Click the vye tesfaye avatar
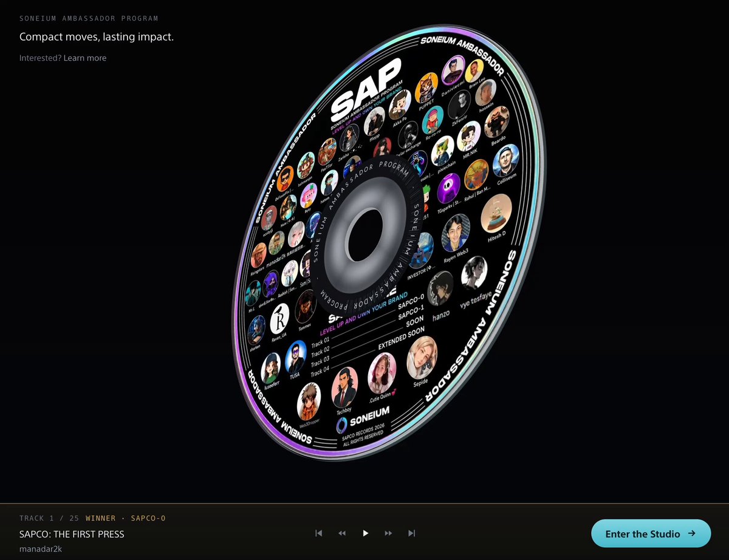 click(x=474, y=271)
